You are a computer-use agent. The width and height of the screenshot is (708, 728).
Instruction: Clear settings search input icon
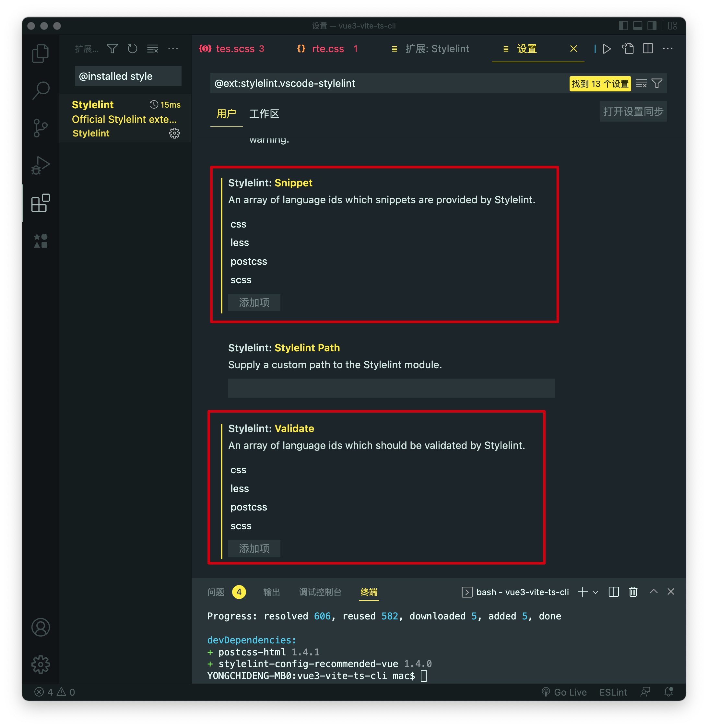[x=641, y=83]
